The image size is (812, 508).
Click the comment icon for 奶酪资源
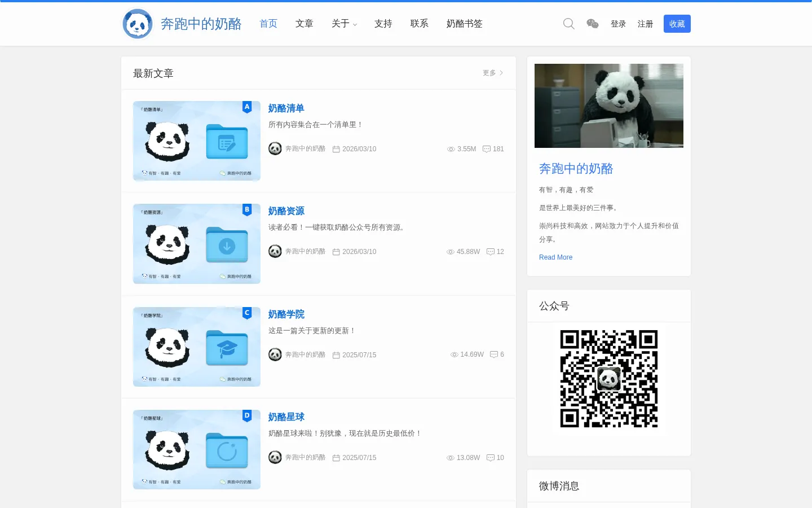491,252
